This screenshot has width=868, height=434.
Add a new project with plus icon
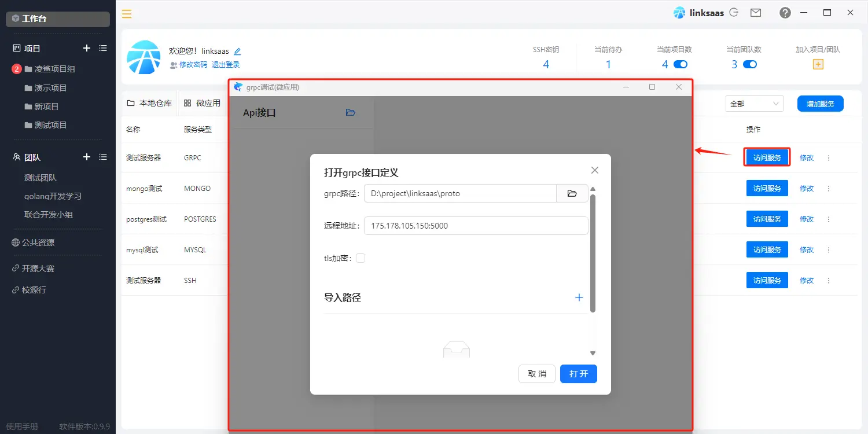87,48
